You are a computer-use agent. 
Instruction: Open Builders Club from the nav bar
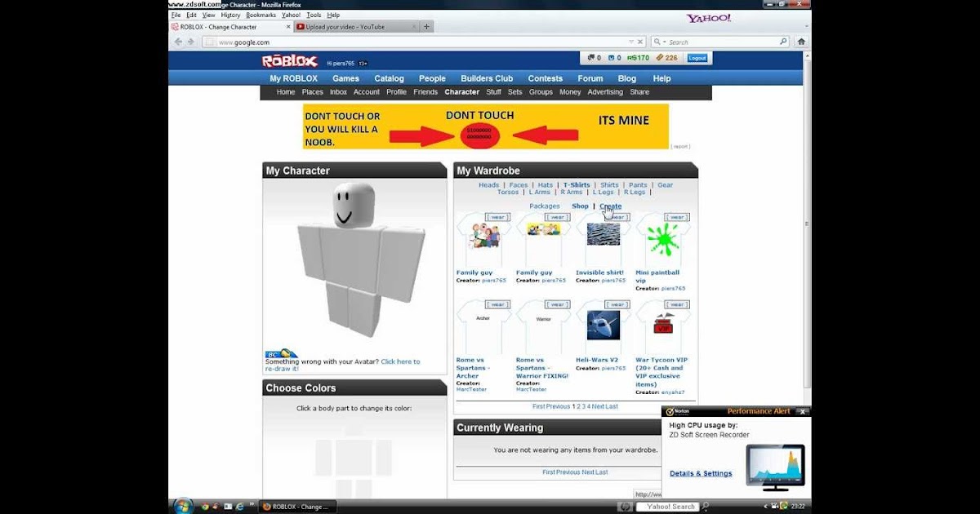click(x=487, y=78)
